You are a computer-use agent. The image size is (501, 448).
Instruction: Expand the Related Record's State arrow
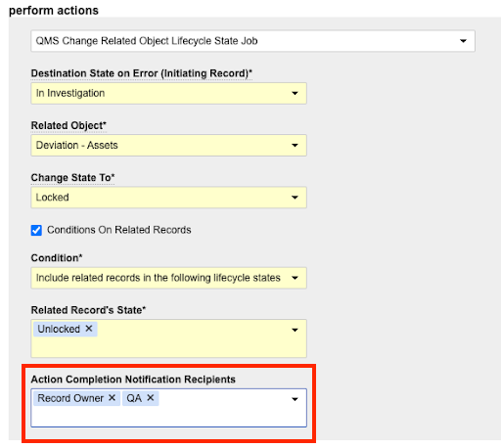point(295,330)
